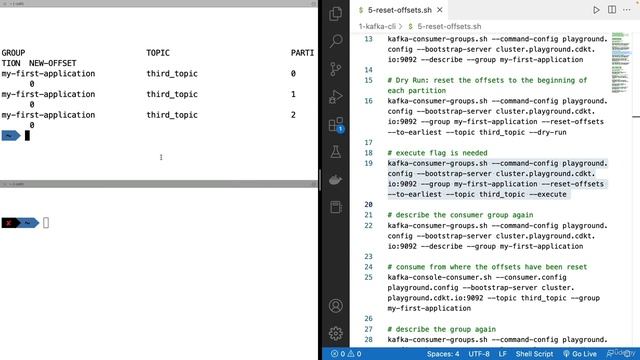Click the upper terminal pane title bar
Image resolution: width=640 pixels, height=360 pixels.
pyautogui.click(x=159, y=4)
